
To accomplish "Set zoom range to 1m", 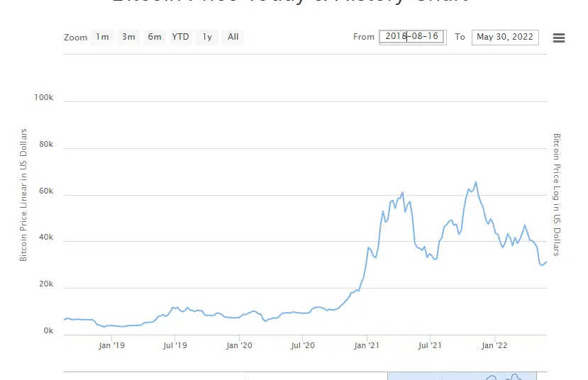I will pos(102,37).
